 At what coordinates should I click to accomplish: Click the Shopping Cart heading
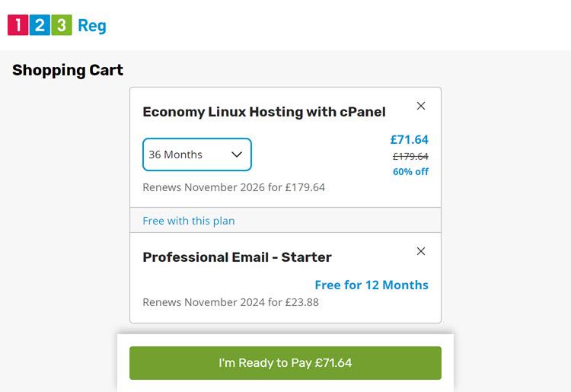(68, 70)
